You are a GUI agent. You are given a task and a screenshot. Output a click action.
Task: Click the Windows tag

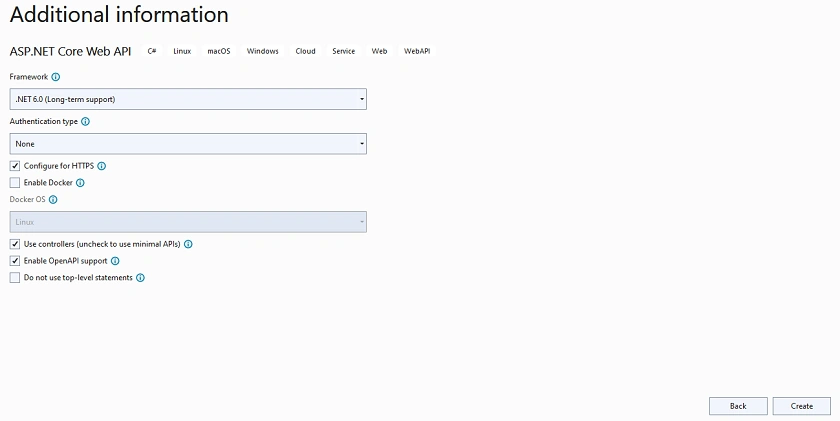pos(262,51)
